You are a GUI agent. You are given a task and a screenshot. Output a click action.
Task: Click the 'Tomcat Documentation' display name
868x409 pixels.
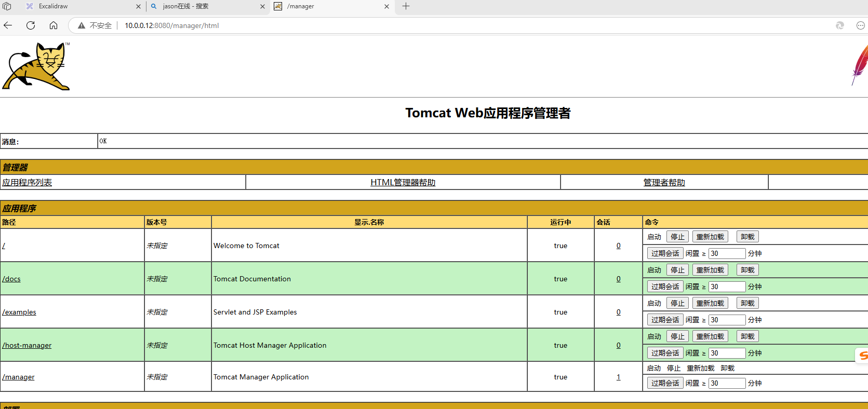(x=252, y=279)
